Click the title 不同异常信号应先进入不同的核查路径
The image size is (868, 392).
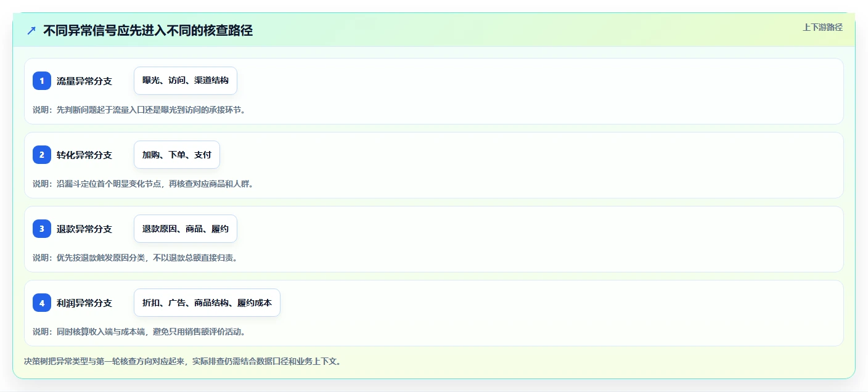click(x=148, y=30)
